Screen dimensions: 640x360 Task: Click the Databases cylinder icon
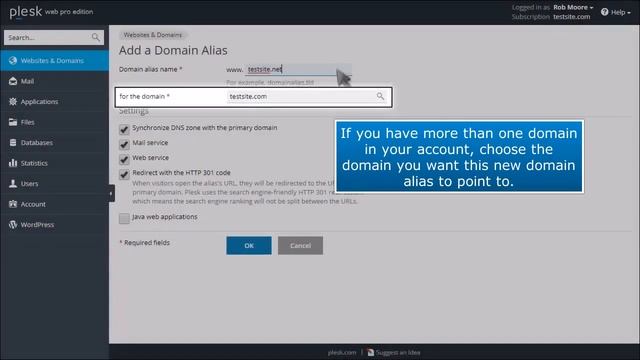click(13, 142)
